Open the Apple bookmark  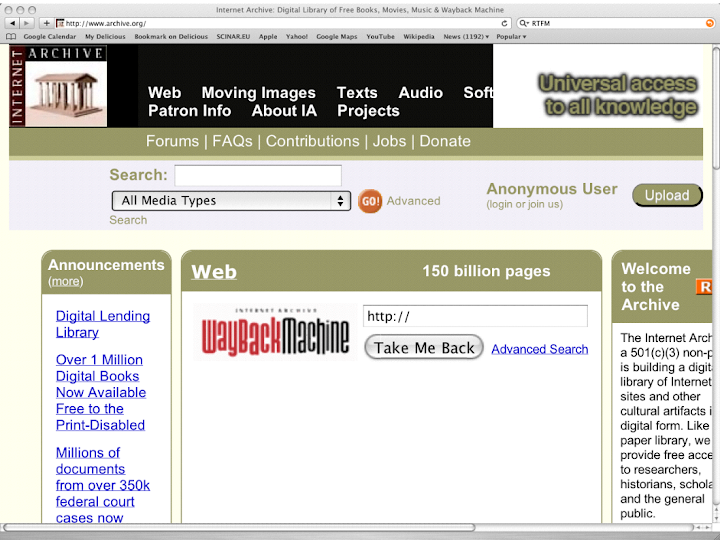(x=268, y=36)
